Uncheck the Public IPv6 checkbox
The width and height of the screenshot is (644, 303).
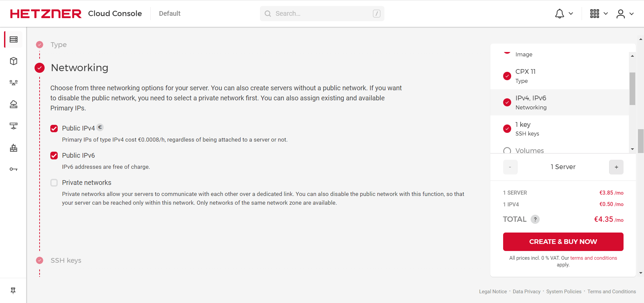[54, 156]
